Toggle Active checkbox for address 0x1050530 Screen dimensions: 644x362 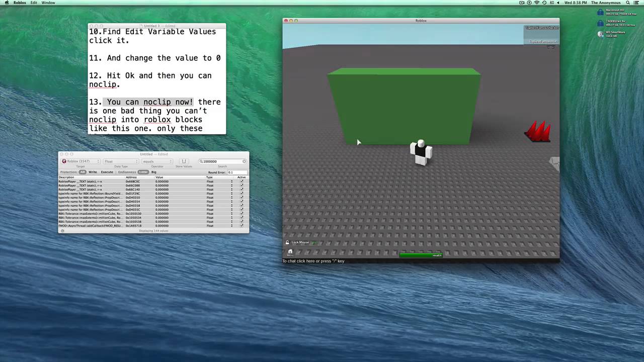(x=242, y=214)
